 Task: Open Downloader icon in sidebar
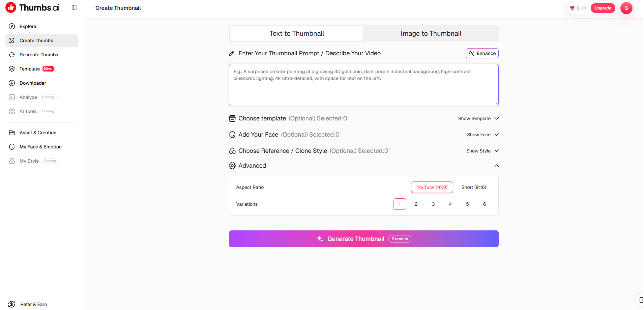12,83
